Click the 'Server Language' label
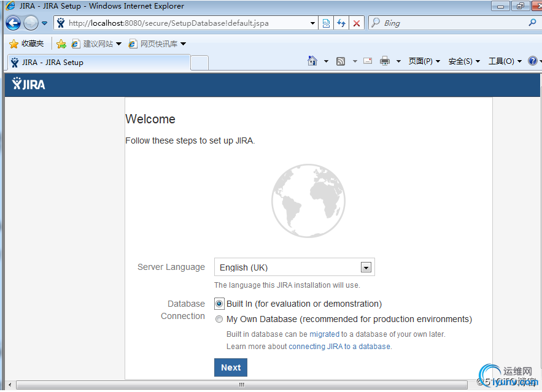This screenshot has height=392, width=542. tap(171, 267)
